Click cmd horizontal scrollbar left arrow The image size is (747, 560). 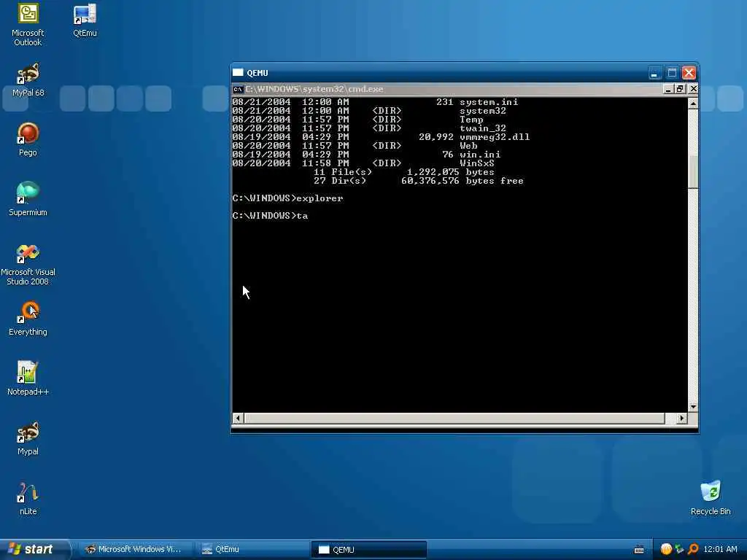(239, 418)
